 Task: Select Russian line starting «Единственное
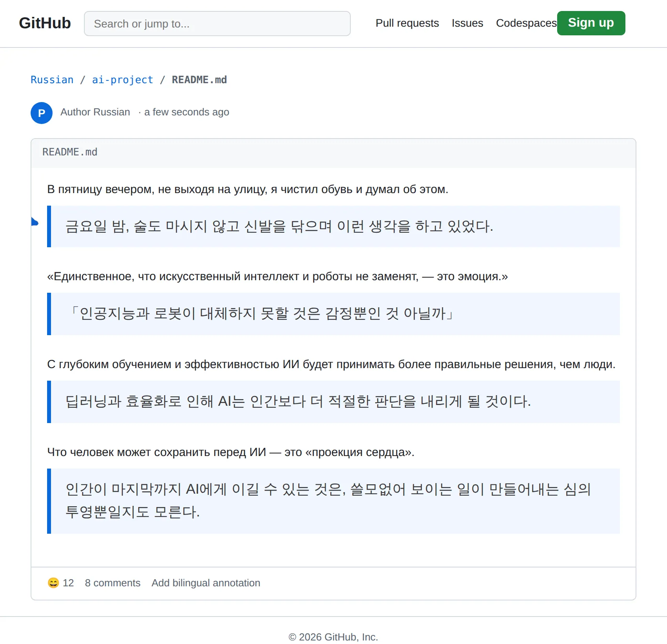[x=277, y=276]
